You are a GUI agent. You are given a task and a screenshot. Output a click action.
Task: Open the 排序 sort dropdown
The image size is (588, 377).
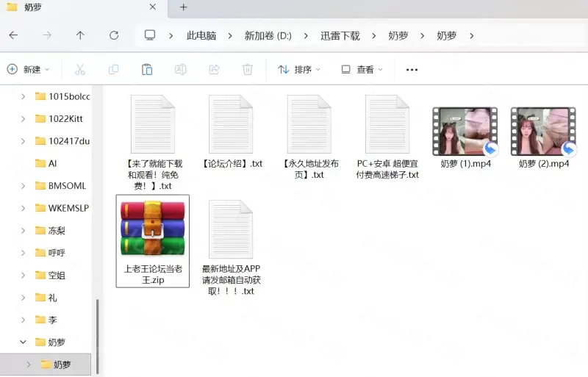coord(299,69)
